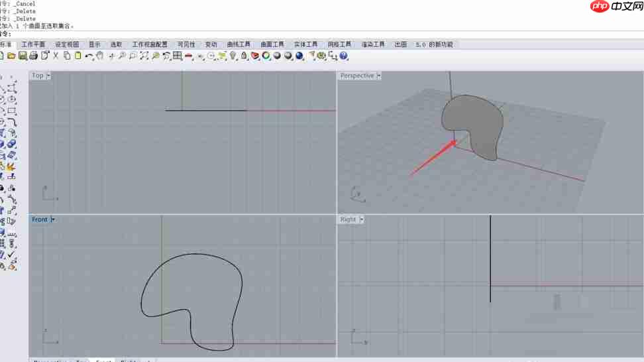Open the Front viewport title dropdown arrow
The image size is (644, 362).
click(x=52, y=220)
